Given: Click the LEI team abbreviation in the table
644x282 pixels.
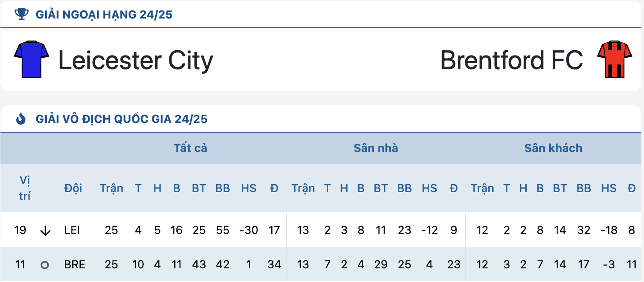Looking at the screenshot, I should 72,230.
